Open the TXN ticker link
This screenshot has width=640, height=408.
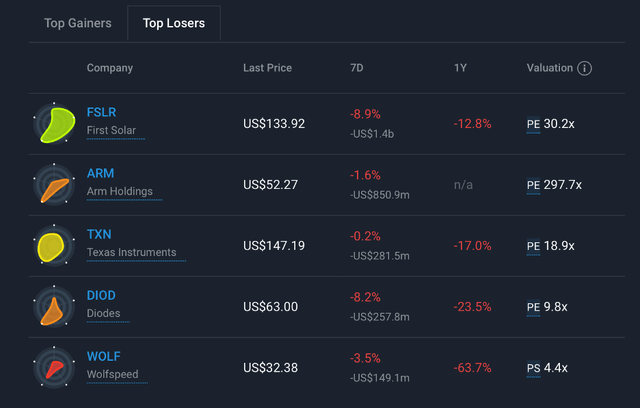click(99, 234)
